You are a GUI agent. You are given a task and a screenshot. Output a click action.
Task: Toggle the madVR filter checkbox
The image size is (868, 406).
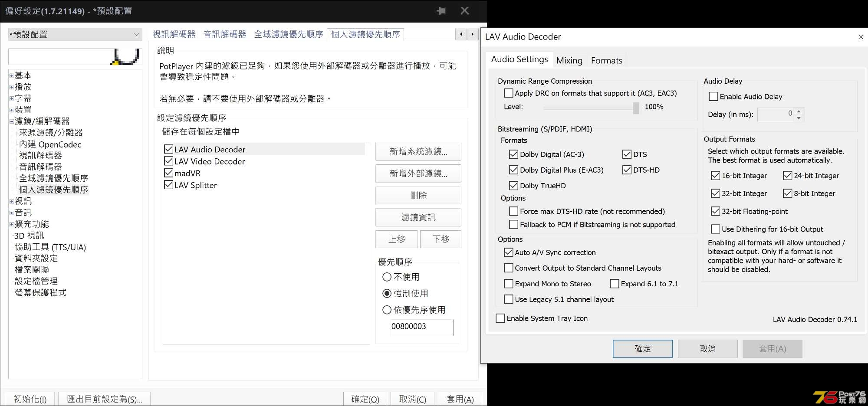[169, 173]
